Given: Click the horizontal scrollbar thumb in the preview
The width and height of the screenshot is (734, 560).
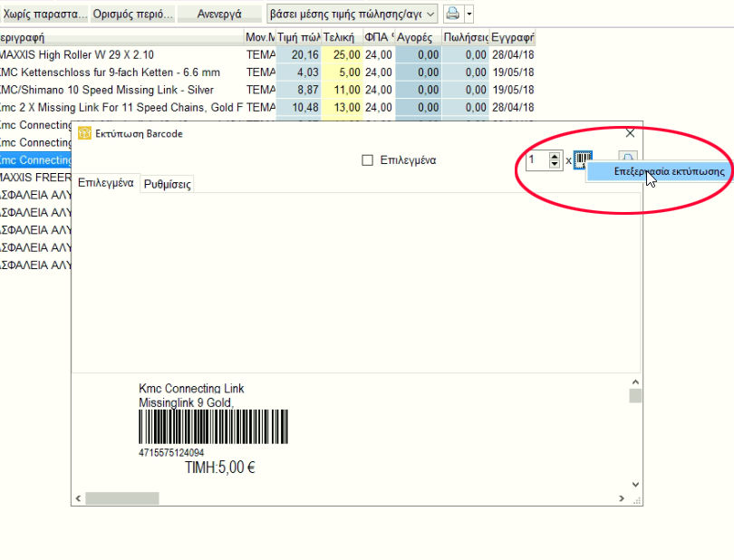Looking at the screenshot, I should pos(122,498).
